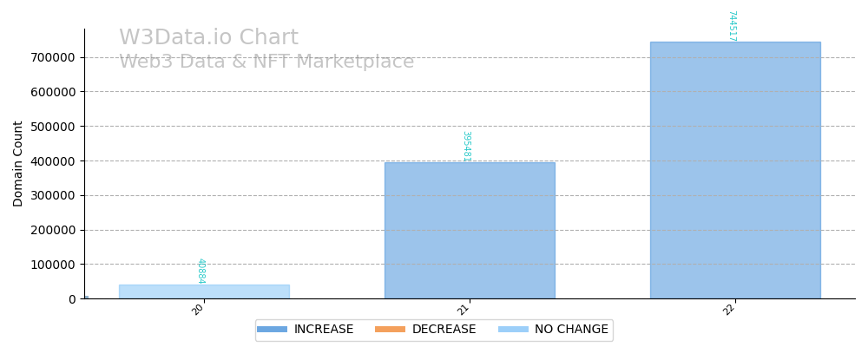The height and width of the screenshot is (347, 868).
Task: Click the value label above bar 22
Action: click(x=732, y=25)
